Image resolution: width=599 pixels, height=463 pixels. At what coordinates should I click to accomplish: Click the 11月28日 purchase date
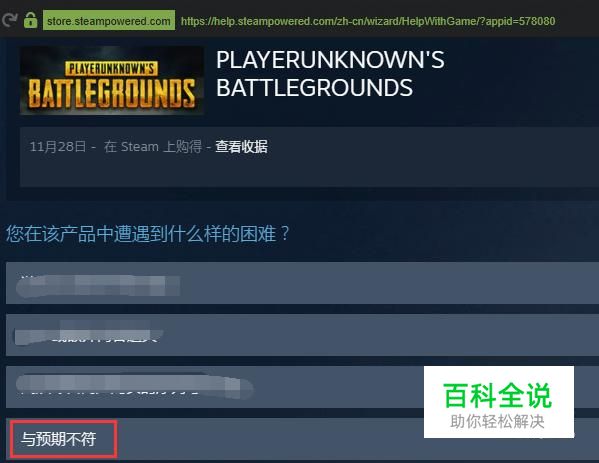pos(58,147)
